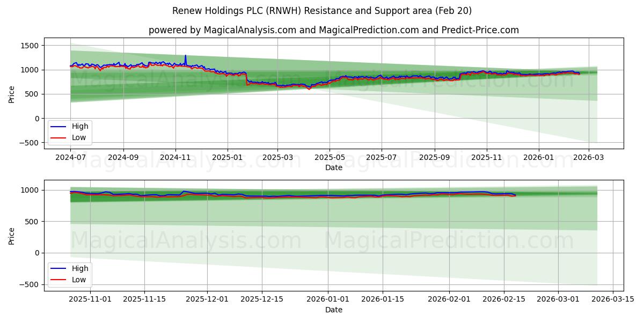The image size is (644, 322).
Task: Click the 'powered by MagicalAnalysis.com' subtitle
Action: (x=334, y=30)
